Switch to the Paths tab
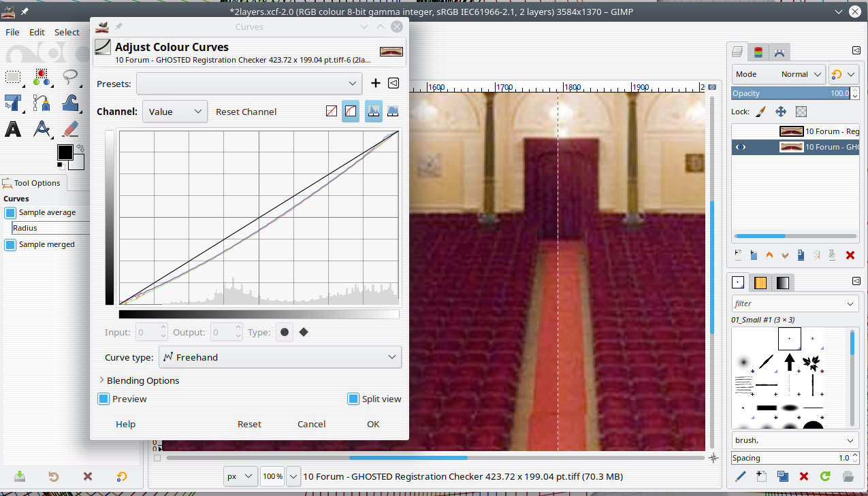The image size is (868, 496). tap(779, 52)
